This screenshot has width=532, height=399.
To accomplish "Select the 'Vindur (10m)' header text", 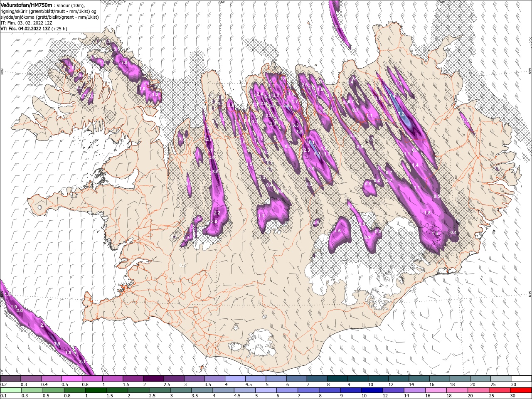I will click(70, 5).
